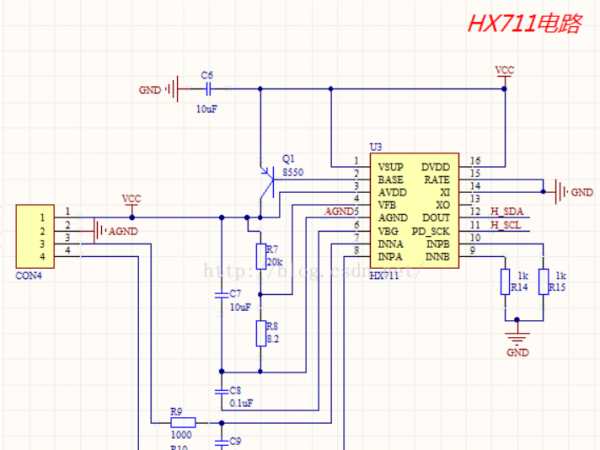
Task: Select the H_SDA net label
Action: [507, 212]
